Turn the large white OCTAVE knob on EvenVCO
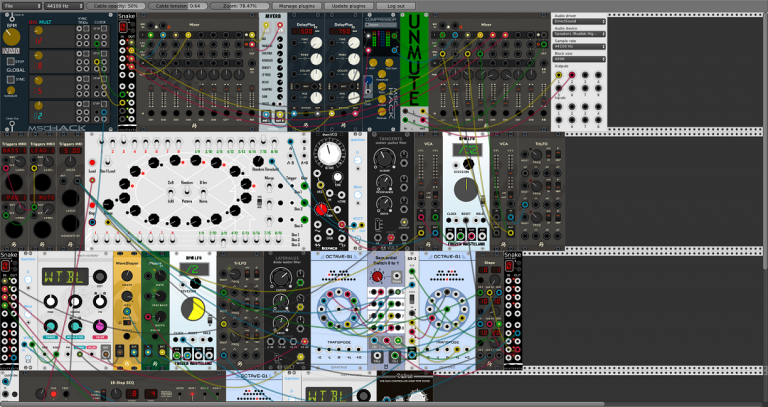The height and width of the screenshot is (407, 768). [329, 154]
